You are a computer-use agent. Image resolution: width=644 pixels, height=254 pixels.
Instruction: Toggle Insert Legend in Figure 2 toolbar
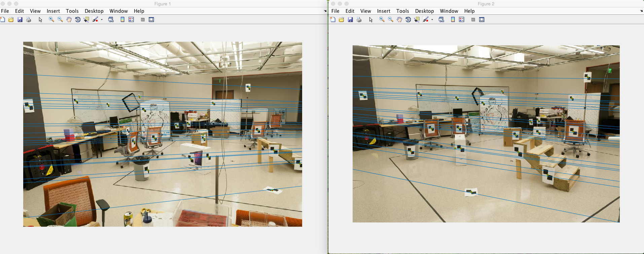click(x=462, y=19)
